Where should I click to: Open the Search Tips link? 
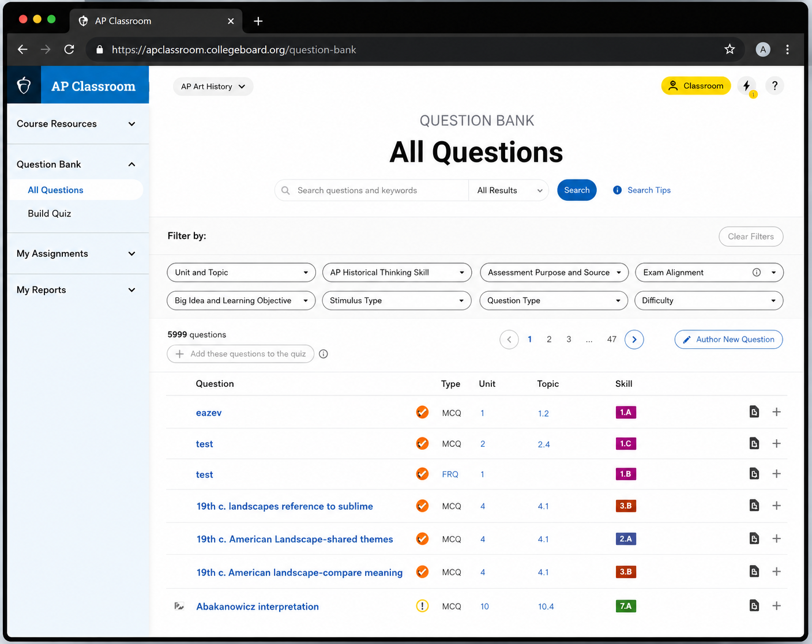click(642, 190)
